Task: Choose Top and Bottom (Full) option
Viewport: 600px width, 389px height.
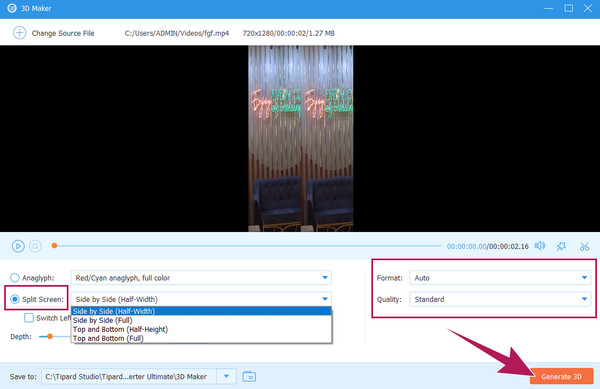Action: pyautogui.click(x=201, y=339)
